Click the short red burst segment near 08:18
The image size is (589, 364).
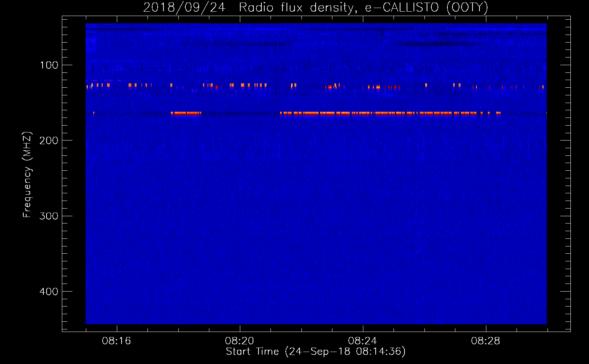(x=186, y=114)
